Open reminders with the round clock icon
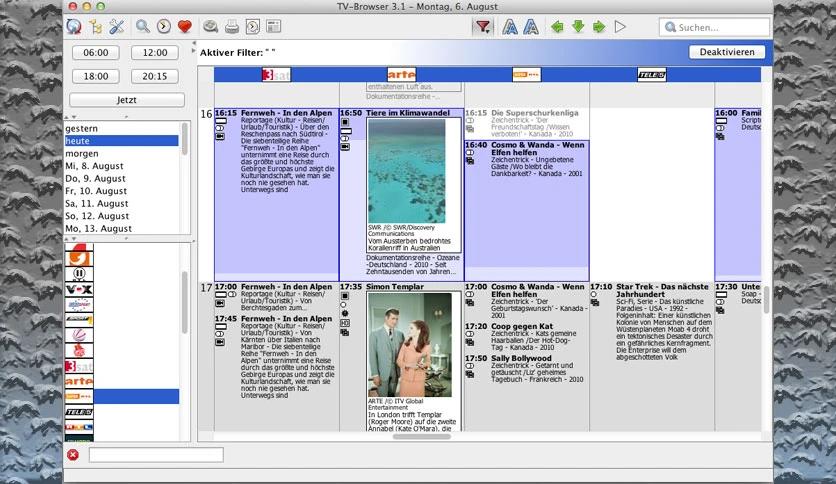 (164, 27)
